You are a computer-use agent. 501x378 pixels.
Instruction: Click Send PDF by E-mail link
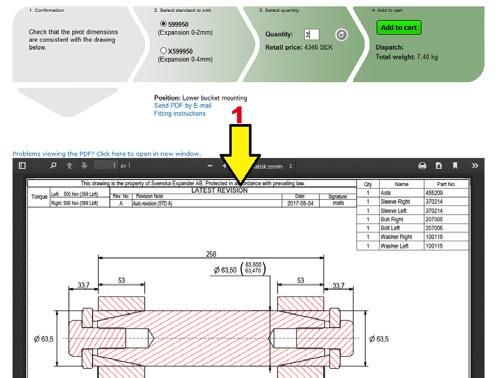tap(183, 106)
